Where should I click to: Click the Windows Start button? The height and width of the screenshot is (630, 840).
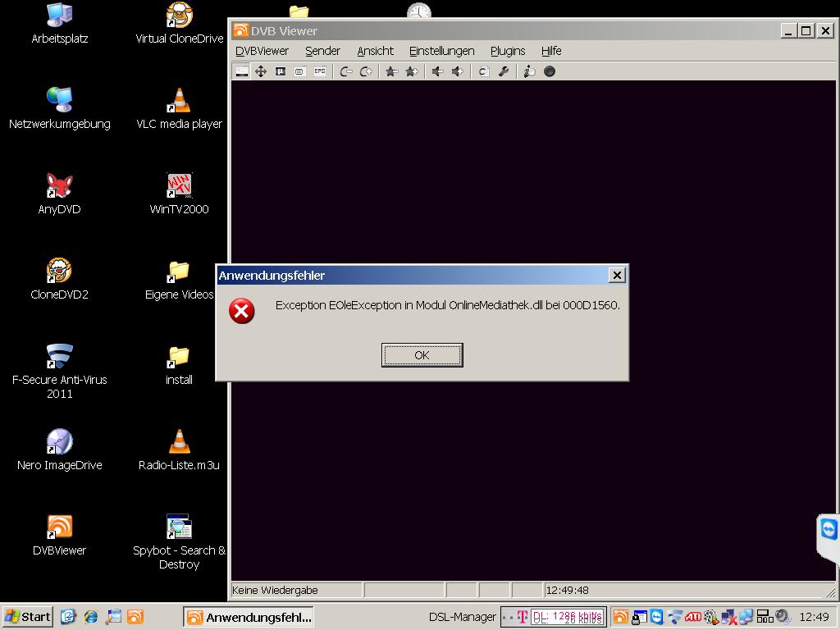click(x=28, y=617)
